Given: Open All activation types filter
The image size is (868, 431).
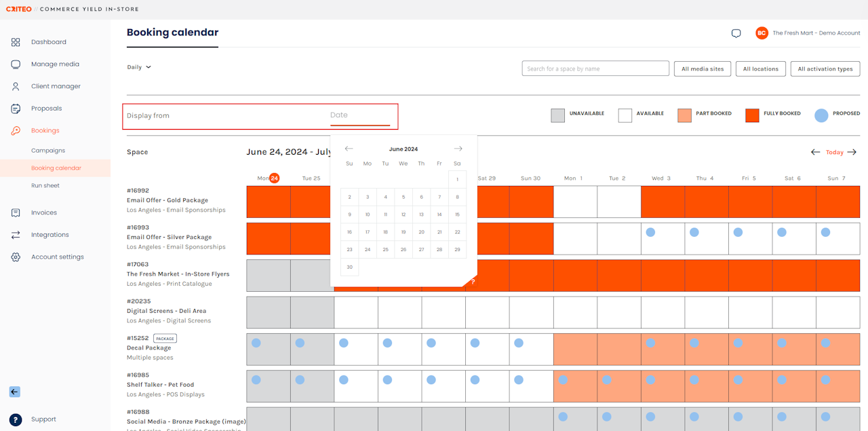Looking at the screenshot, I should click(825, 69).
